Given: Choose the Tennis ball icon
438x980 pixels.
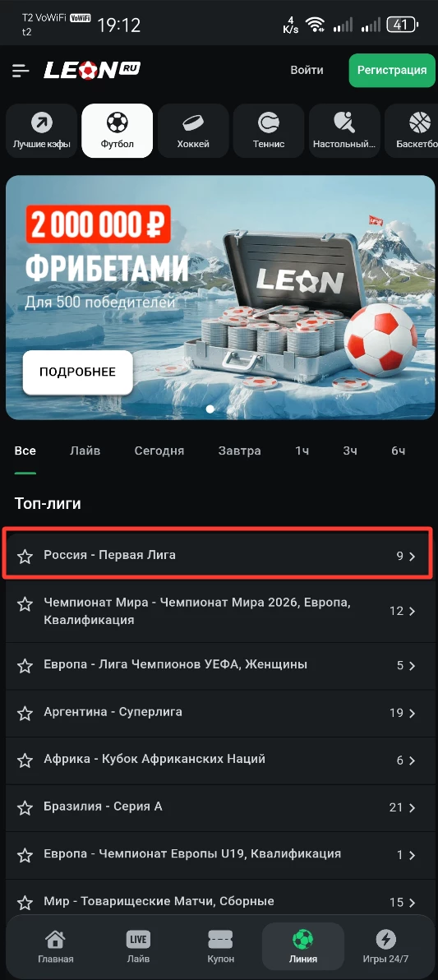Looking at the screenshot, I should [269, 122].
